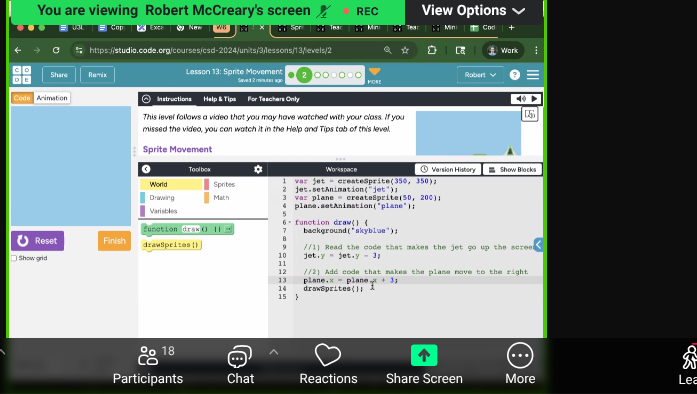
Task: Click the instructions preview thumbnail image
Action: point(468,133)
